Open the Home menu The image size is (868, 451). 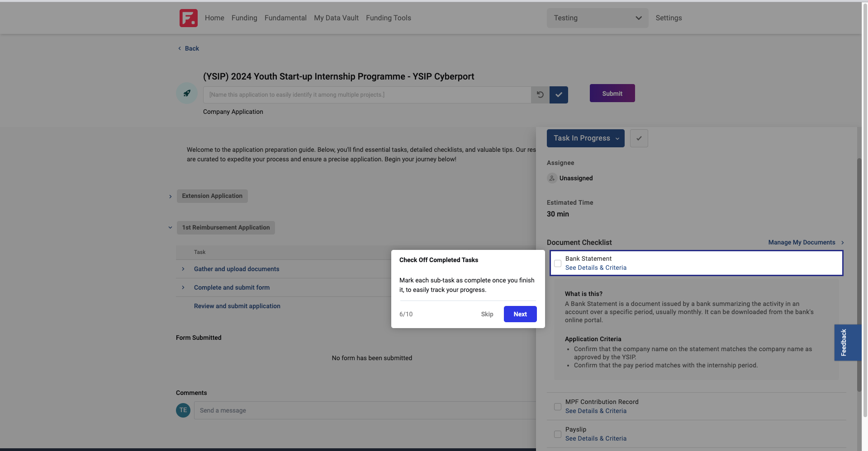tap(214, 18)
